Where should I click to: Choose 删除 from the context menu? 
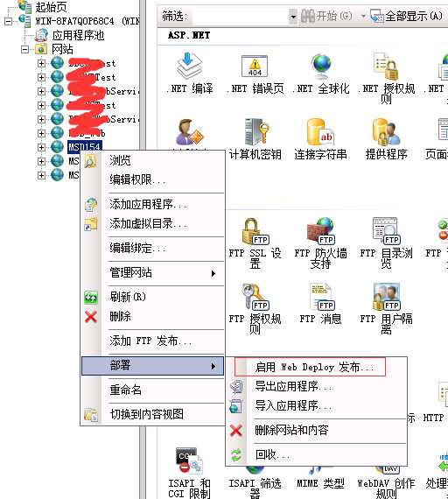point(153,316)
